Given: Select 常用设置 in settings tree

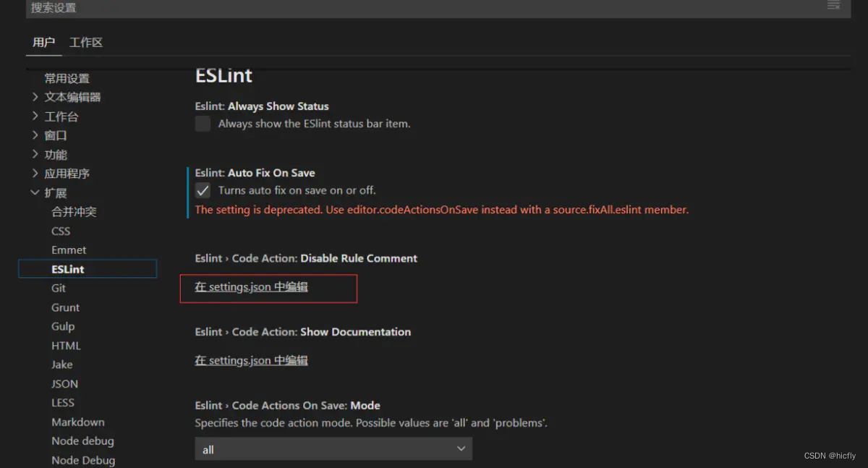Looking at the screenshot, I should [67, 78].
